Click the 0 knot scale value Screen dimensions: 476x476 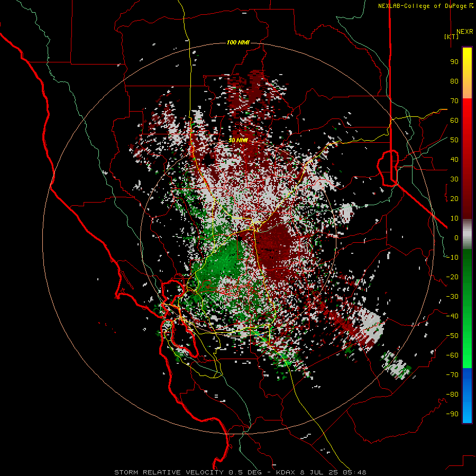pos(456,238)
